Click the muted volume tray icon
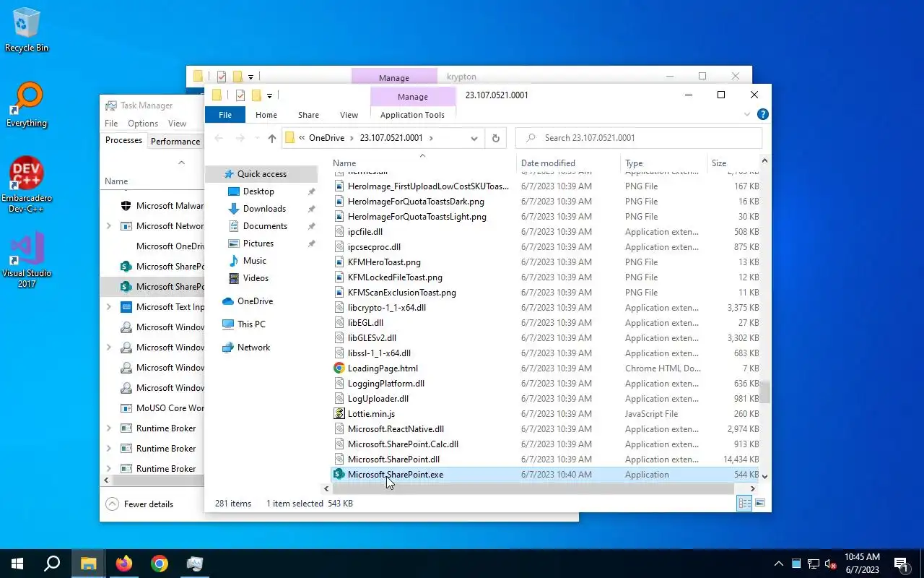The height and width of the screenshot is (578, 924). click(831, 564)
